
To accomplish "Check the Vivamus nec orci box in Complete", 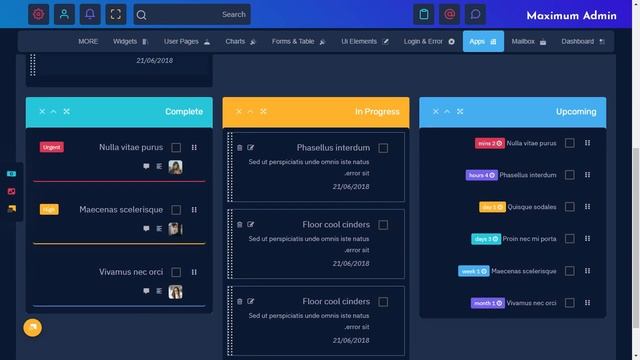I will click(176, 272).
